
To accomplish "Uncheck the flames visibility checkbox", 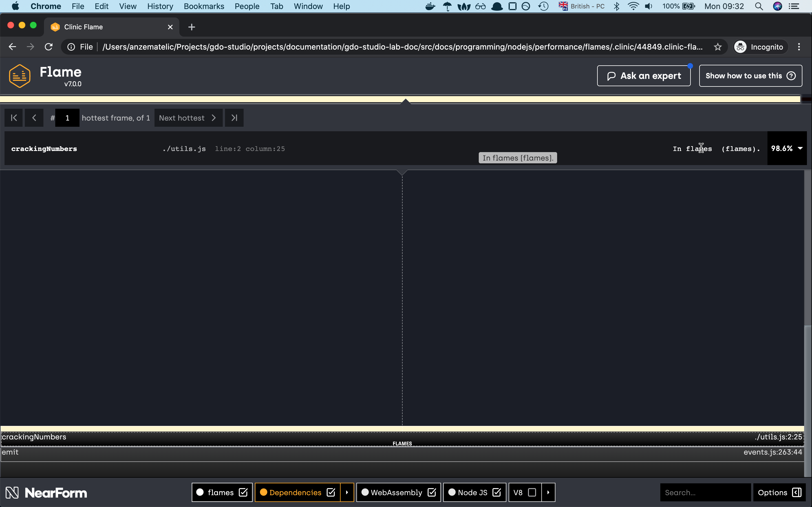I will tap(243, 492).
